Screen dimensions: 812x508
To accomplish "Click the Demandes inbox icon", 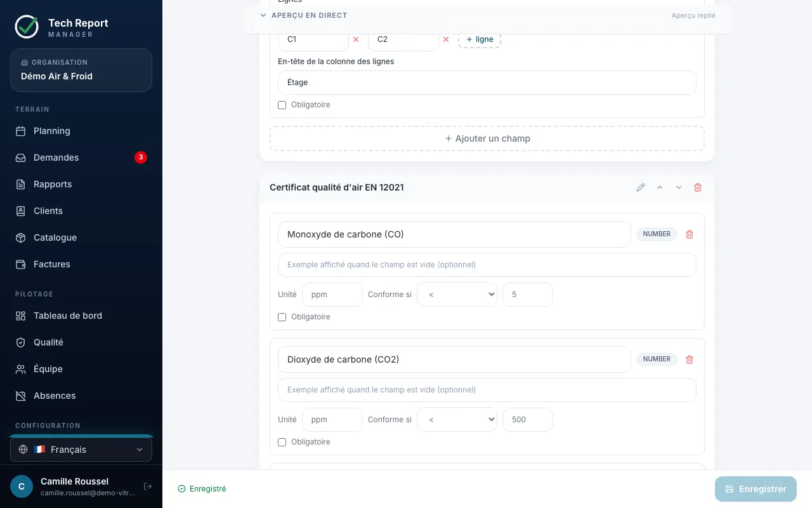I will [21, 157].
